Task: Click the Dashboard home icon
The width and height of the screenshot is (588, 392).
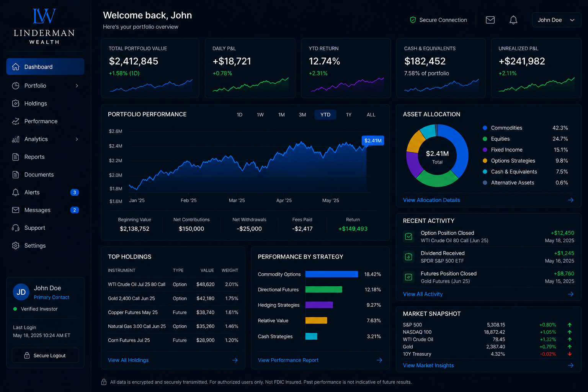Action: [16, 67]
